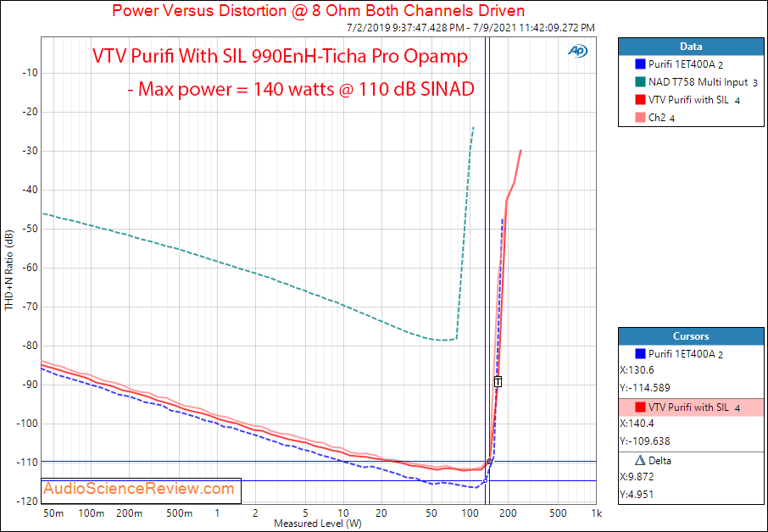Click the 1k tick on the X axis
768x532 pixels.
[x=596, y=513]
